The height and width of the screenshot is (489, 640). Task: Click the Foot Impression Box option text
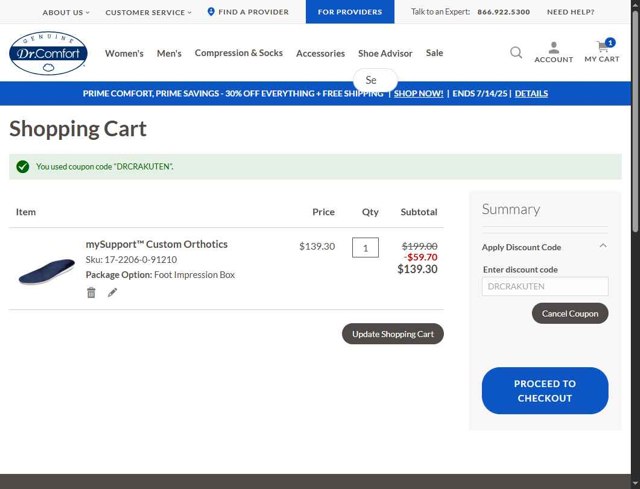pos(194,275)
